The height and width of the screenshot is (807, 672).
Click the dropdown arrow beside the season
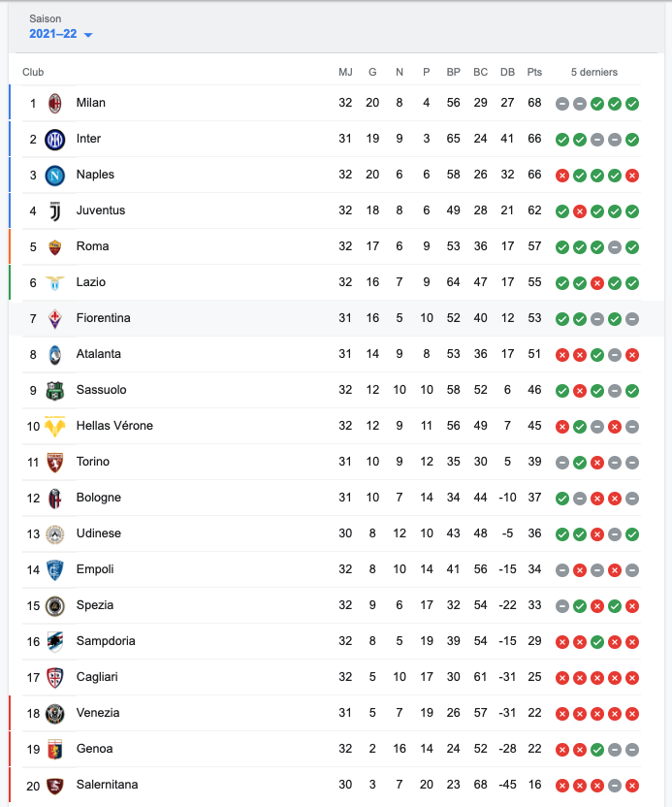[x=88, y=35]
